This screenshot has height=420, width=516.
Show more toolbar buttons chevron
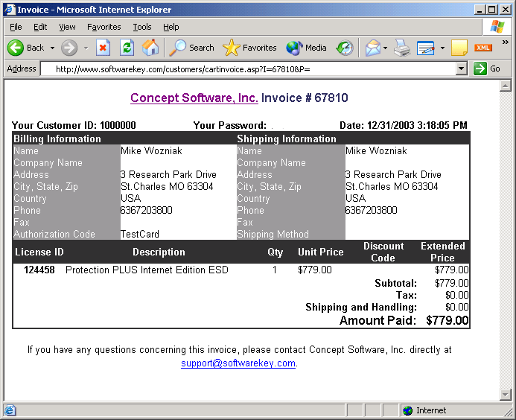(x=505, y=42)
